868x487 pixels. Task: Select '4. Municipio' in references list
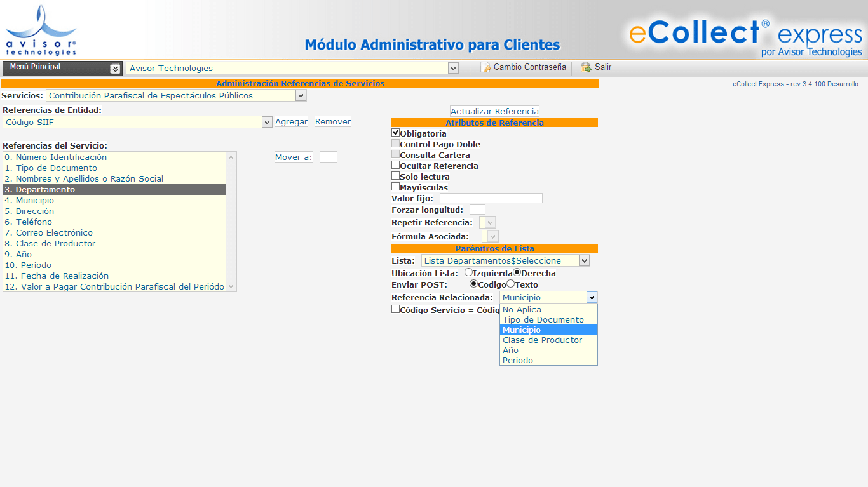(x=114, y=200)
